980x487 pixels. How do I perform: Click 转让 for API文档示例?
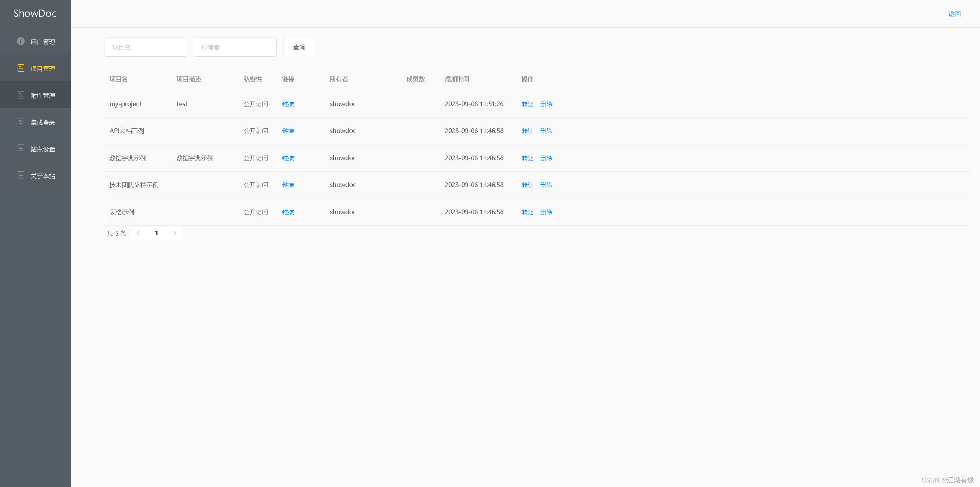[x=528, y=131]
